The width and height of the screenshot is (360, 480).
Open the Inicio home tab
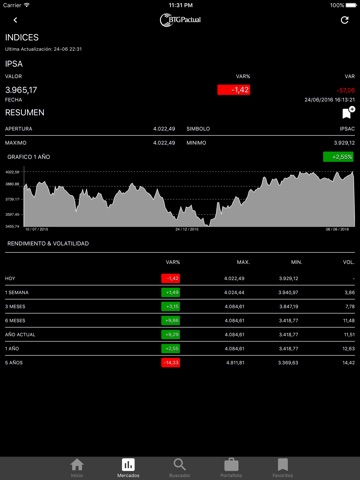tap(77, 468)
